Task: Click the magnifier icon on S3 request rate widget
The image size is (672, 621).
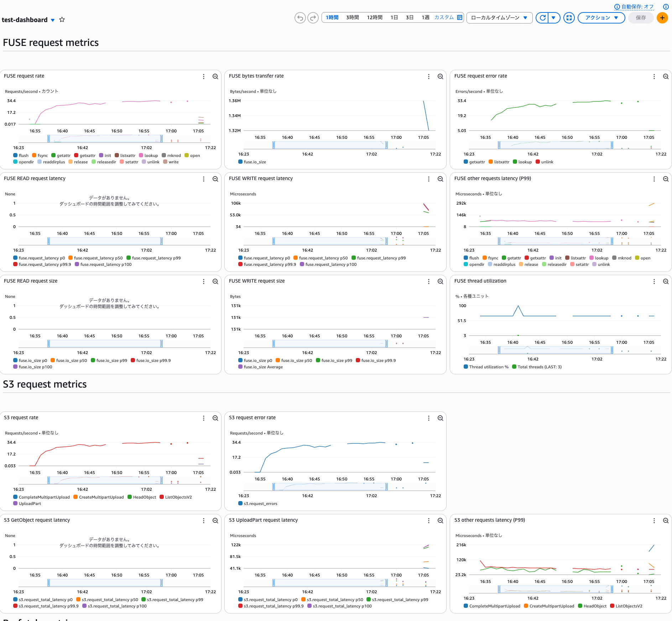Action: [x=215, y=418]
